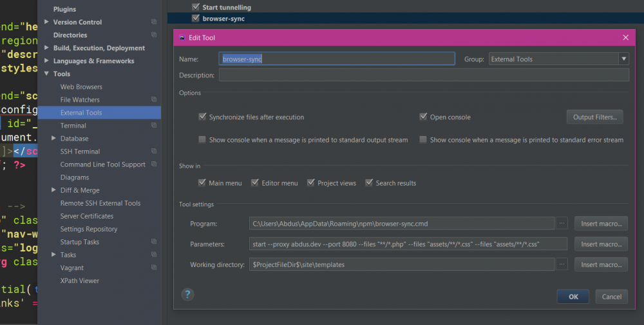Click the project icon beside File Watchers
This screenshot has height=325, width=644.
click(x=154, y=99)
